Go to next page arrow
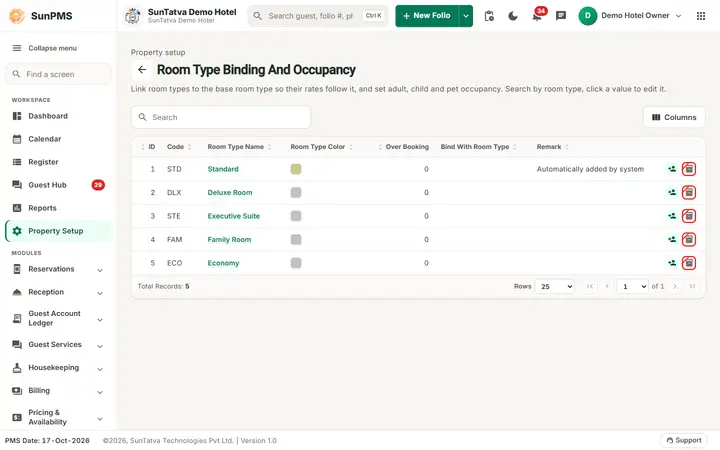 coord(675,287)
